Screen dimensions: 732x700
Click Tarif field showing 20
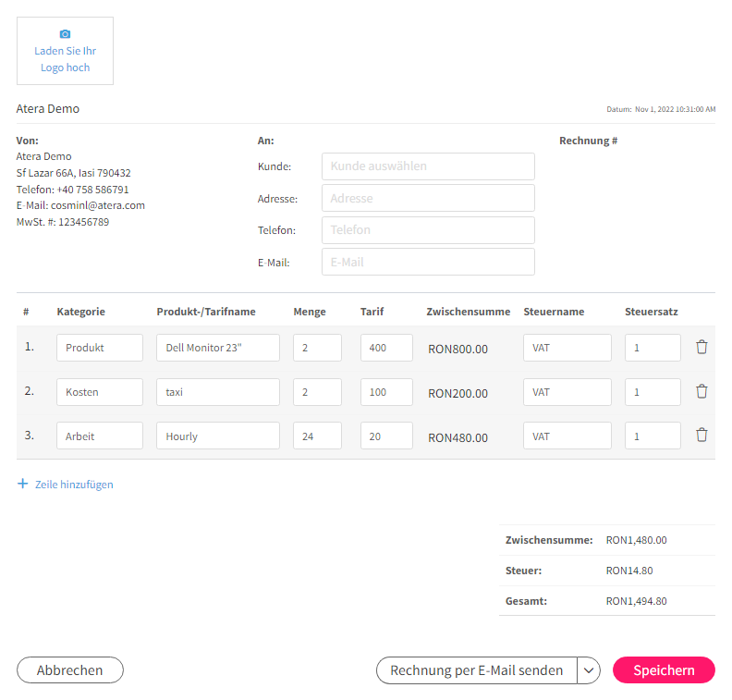coord(386,436)
